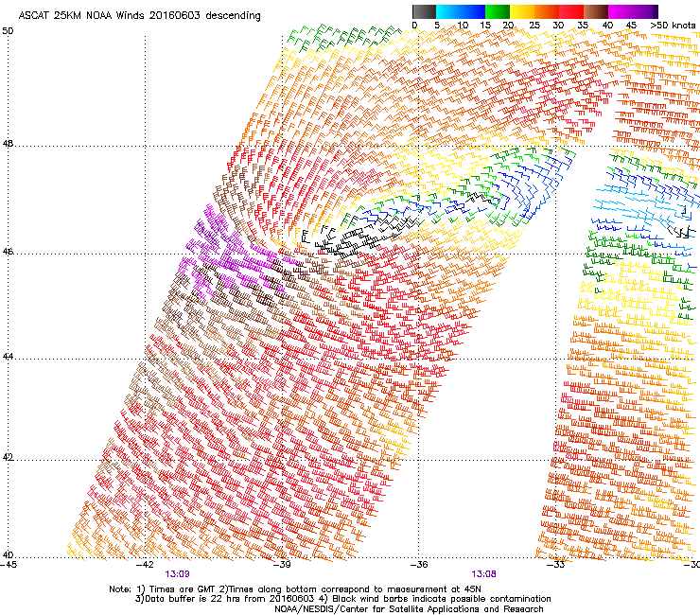Click the '50' latitude label on the left axis
Screen dimensions: 700x615
(8, 31)
